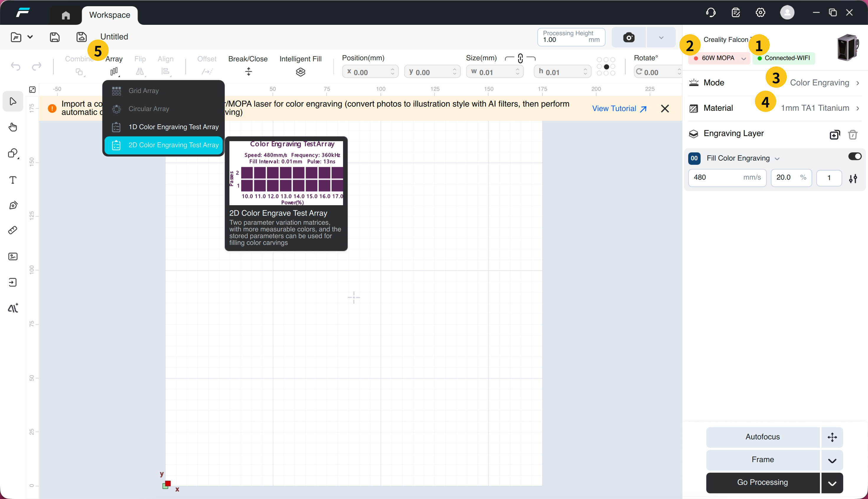Switch to the Workspace tab
The width and height of the screenshot is (868, 499).
click(x=110, y=15)
